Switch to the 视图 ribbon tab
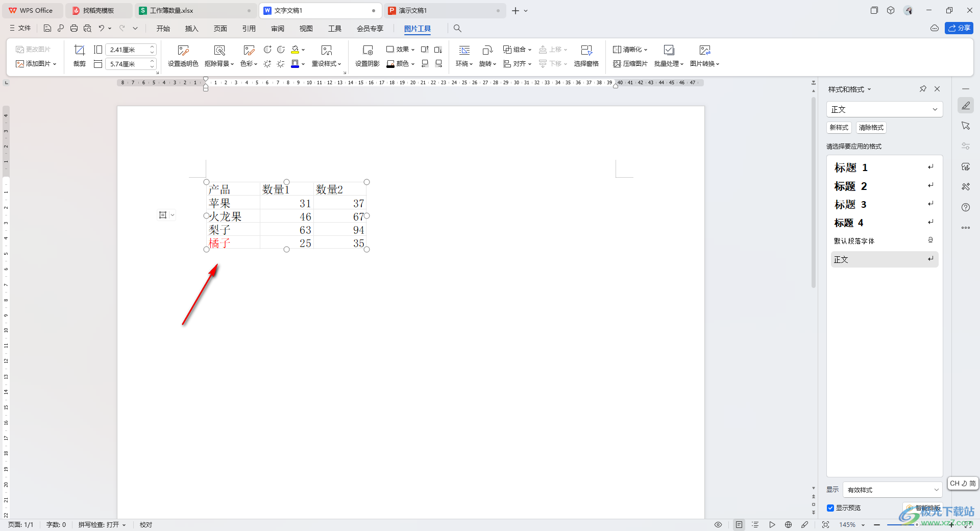This screenshot has width=980, height=531. [x=306, y=29]
